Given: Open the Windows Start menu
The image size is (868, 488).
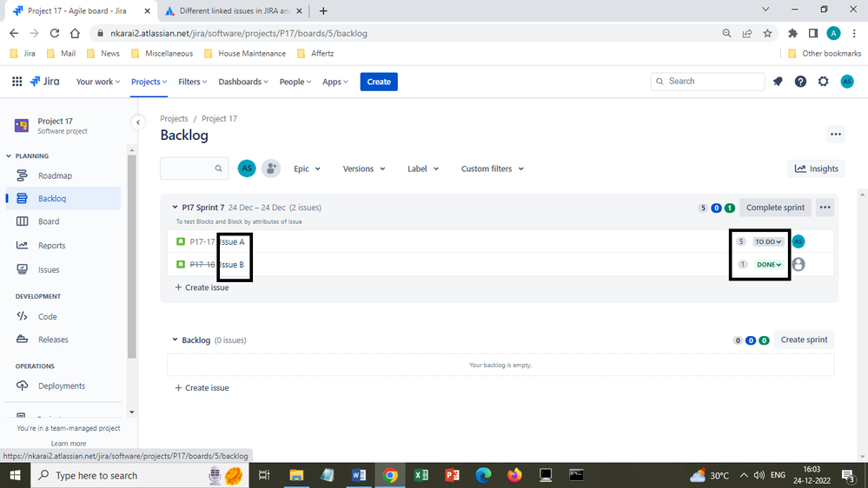Looking at the screenshot, I should (15, 475).
